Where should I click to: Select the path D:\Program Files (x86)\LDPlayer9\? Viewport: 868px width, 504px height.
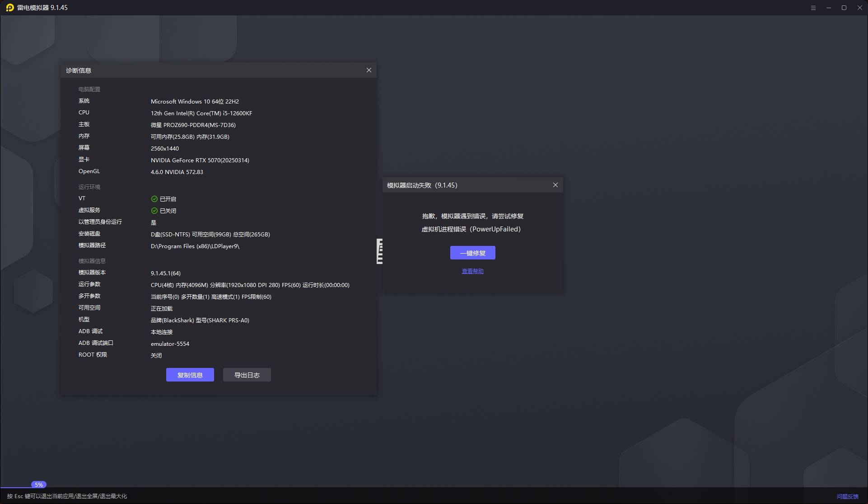click(195, 246)
